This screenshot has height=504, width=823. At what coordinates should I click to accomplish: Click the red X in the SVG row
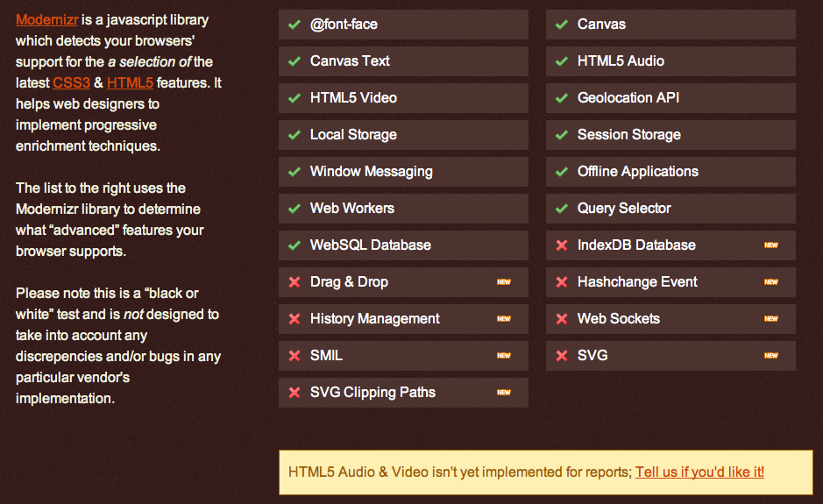[x=562, y=355]
